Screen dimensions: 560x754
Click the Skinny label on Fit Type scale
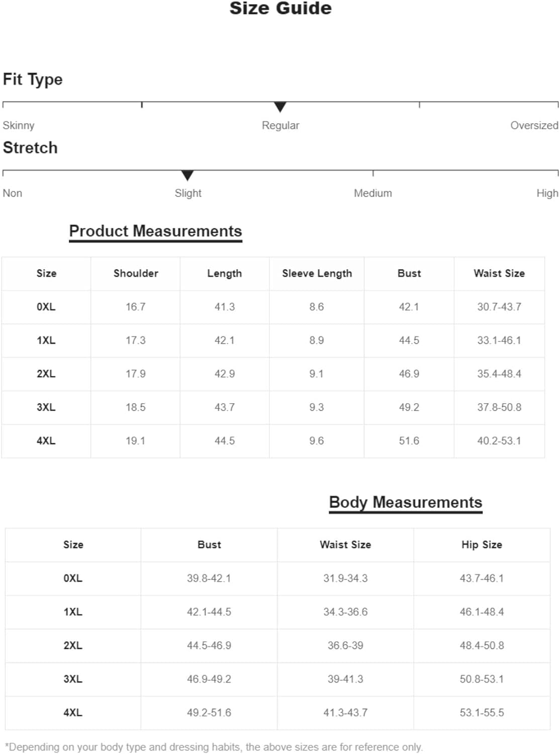(x=19, y=125)
